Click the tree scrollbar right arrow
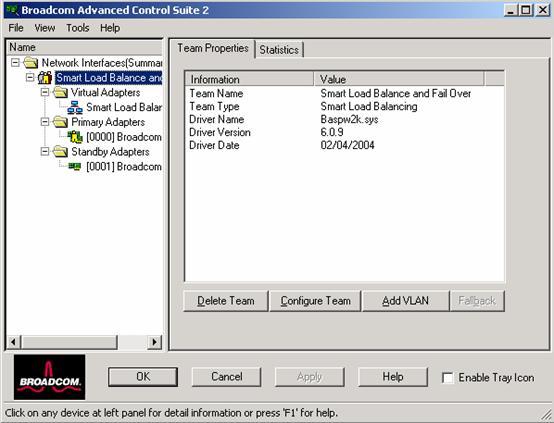This screenshot has height=423, width=554. (x=154, y=342)
